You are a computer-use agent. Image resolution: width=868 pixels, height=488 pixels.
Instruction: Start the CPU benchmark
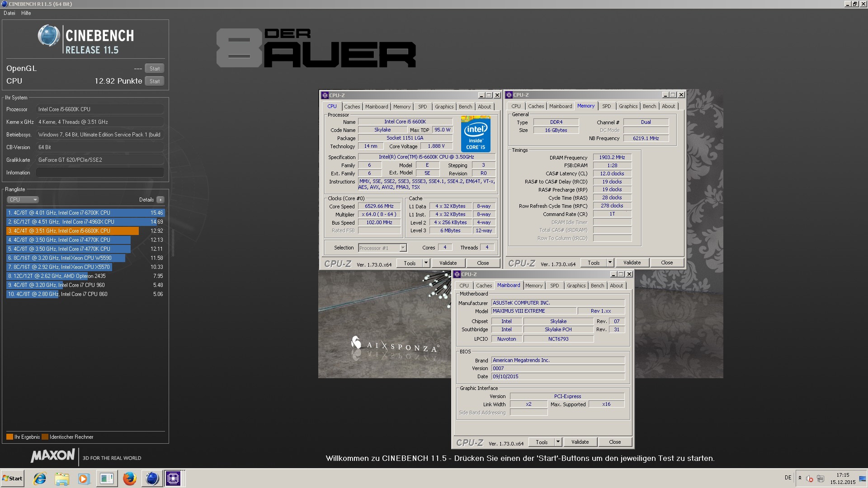[x=155, y=81]
